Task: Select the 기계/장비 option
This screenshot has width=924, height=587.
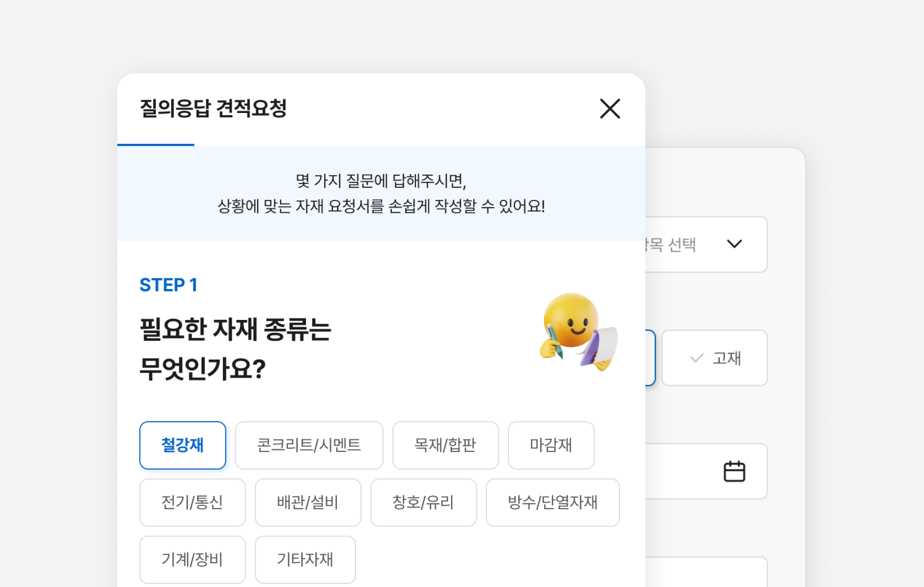Action: (x=192, y=560)
